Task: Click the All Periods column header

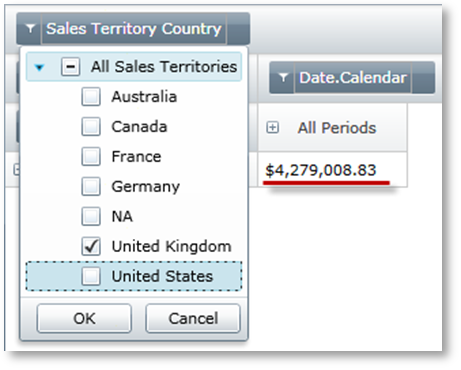Action: click(332, 127)
